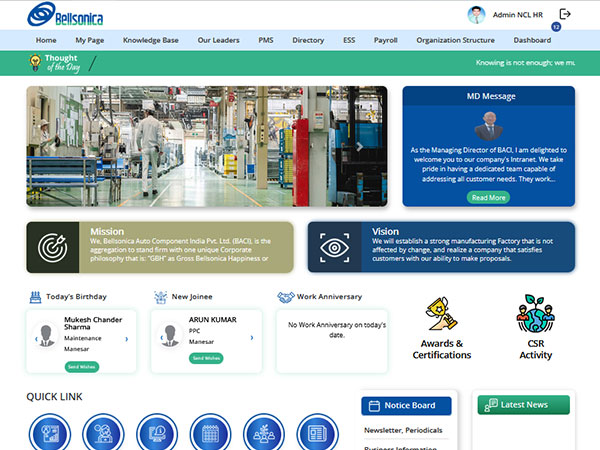Click Read More in MD Message
The image size is (600, 450).
[489, 197]
